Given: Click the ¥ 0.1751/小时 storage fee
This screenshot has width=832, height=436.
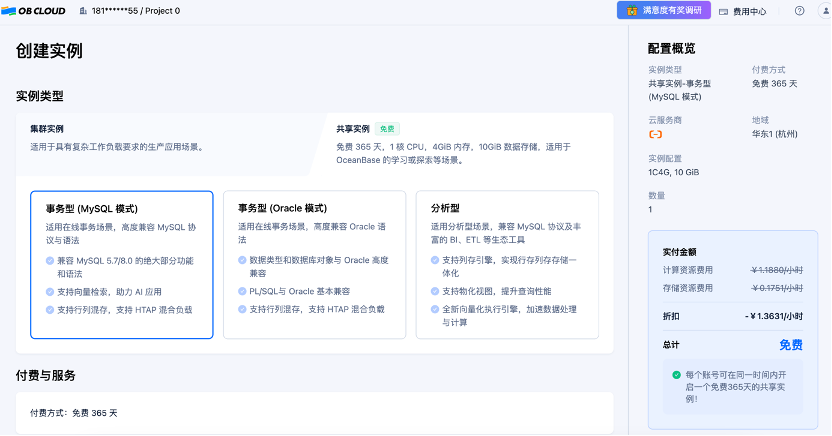Looking at the screenshot, I should (x=777, y=288).
